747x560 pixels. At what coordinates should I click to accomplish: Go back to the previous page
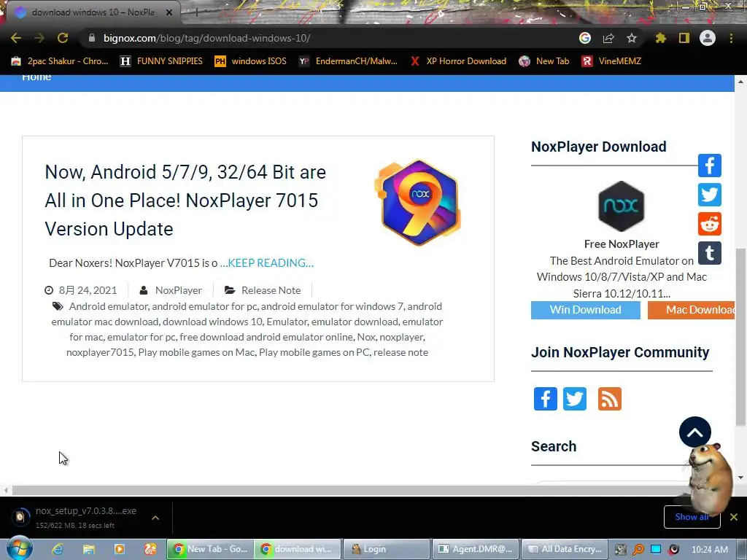click(16, 38)
